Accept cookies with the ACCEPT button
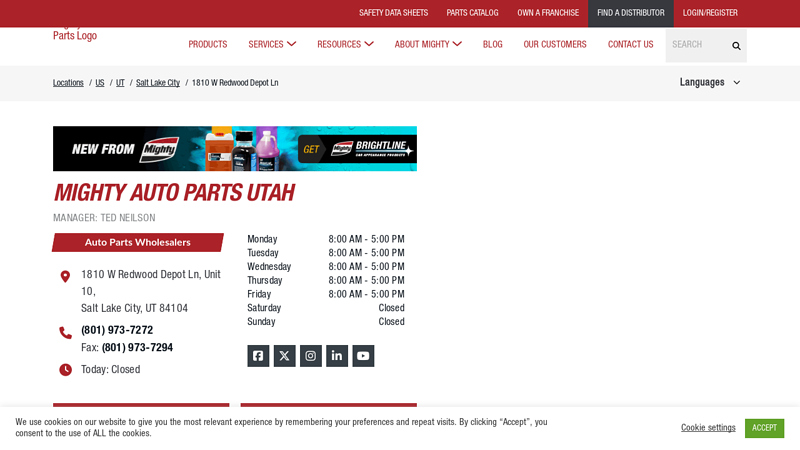The height and width of the screenshot is (450, 800). (x=764, y=428)
